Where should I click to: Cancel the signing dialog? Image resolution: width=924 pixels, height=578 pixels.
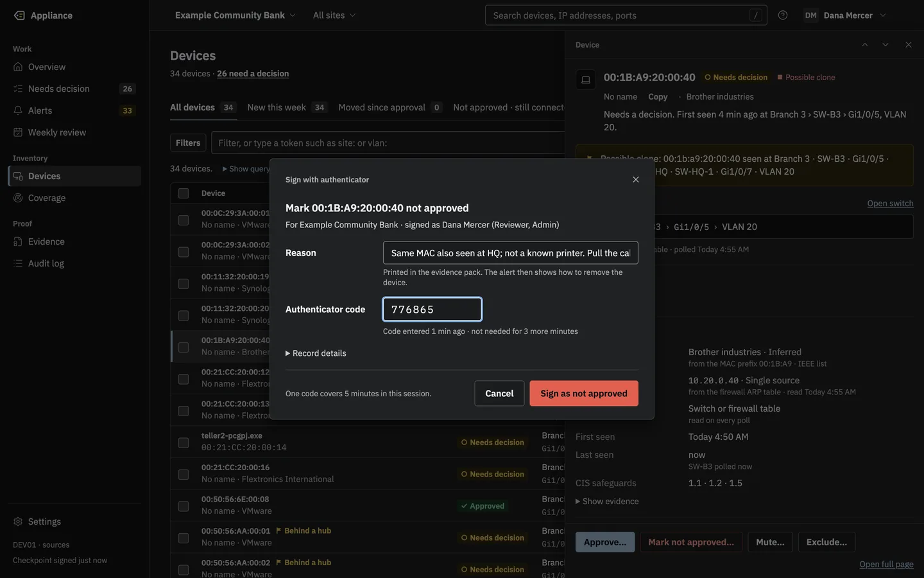[x=499, y=394]
